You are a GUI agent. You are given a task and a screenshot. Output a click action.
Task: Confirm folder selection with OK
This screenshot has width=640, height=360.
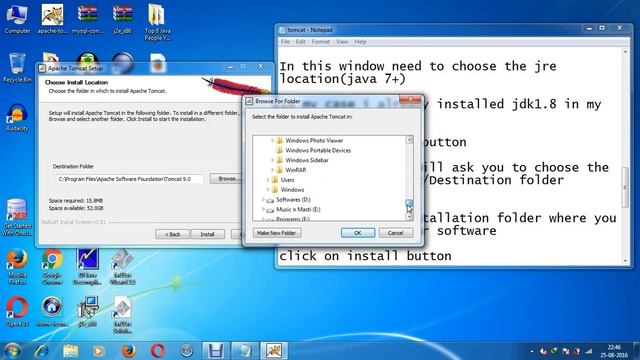coord(358,233)
